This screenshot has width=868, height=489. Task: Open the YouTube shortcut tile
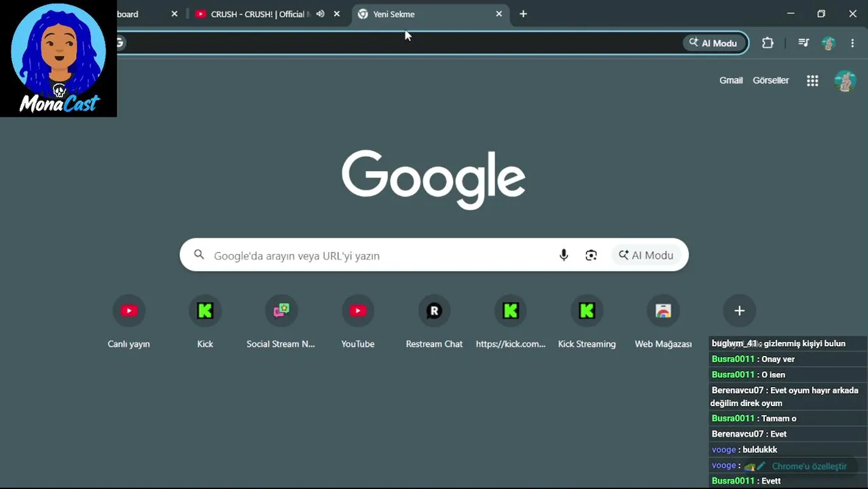(x=358, y=323)
